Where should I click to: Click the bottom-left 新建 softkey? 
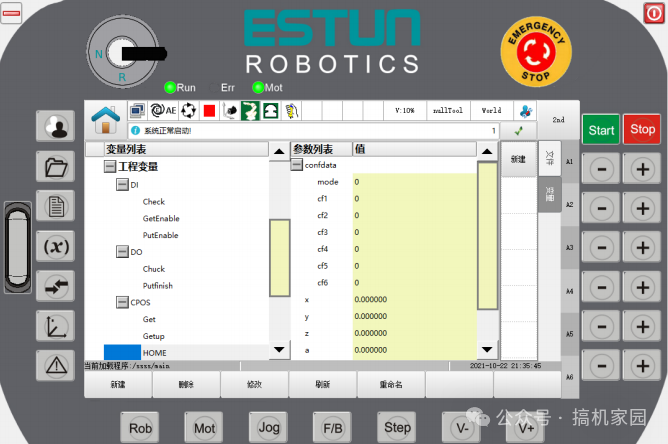[118, 384]
